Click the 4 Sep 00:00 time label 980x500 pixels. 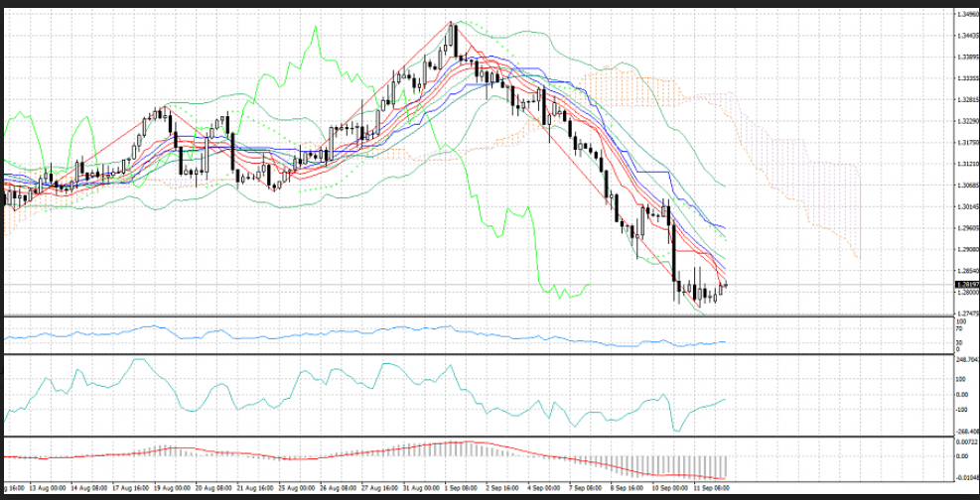[546, 487]
